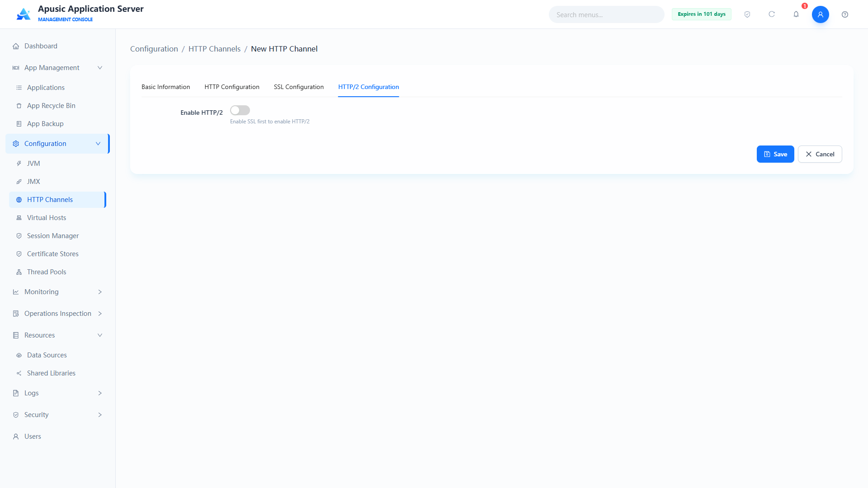Go to HTTP Channels breadcrumb
The width and height of the screenshot is (868, 488).
214,49
